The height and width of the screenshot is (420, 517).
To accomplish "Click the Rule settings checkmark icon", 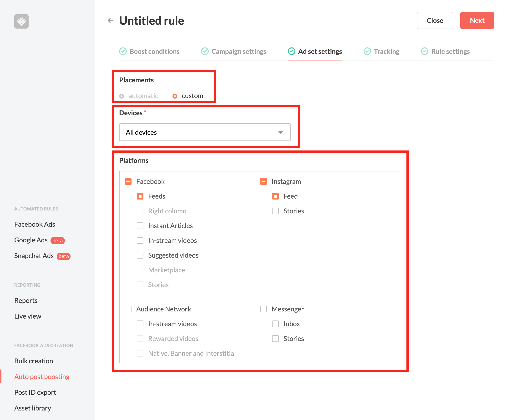I will (x=424, y=51).
